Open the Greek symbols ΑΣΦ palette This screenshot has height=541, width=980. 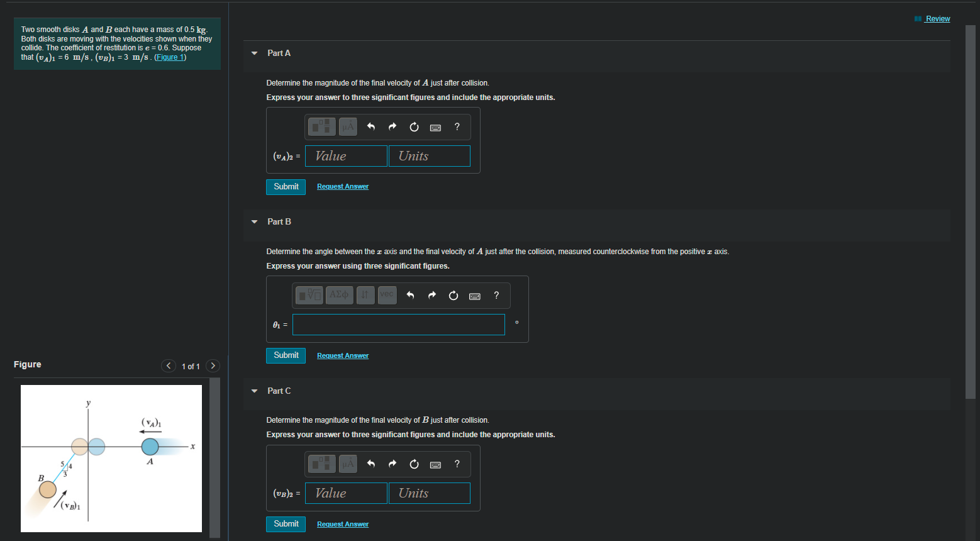tap(339, 295)
